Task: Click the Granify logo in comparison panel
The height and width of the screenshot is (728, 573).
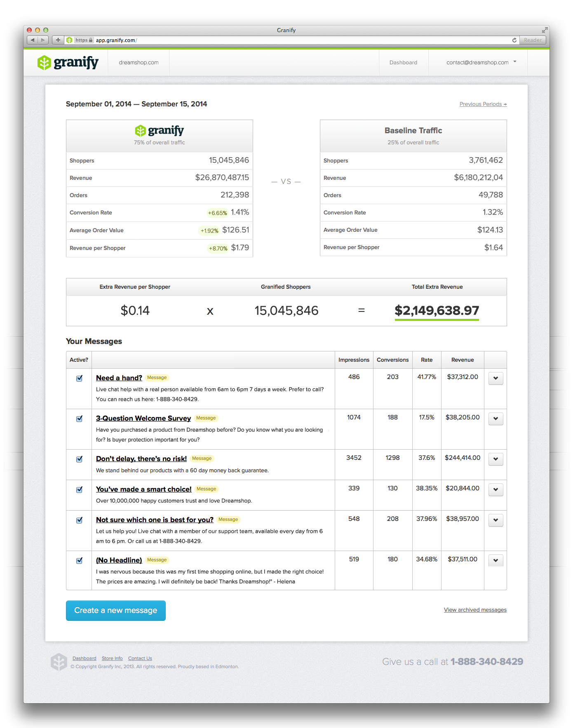Action: (x=159, y=131)
